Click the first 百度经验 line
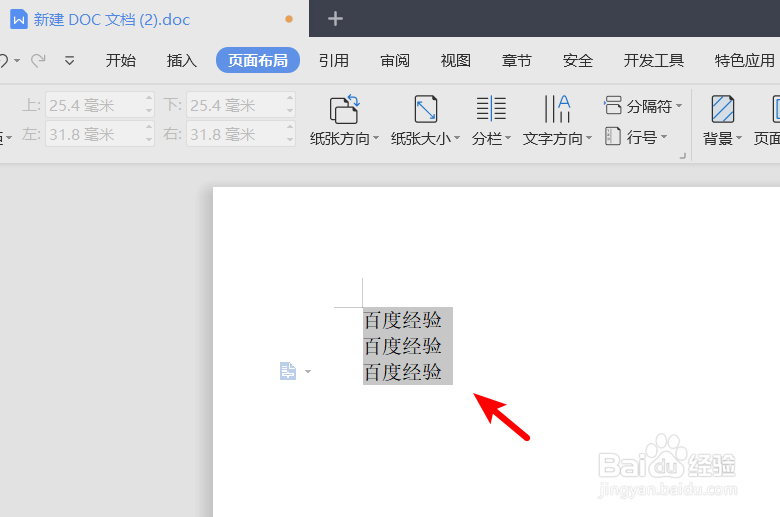The width and height of the screenshot is (780, 517). point(402,320)
